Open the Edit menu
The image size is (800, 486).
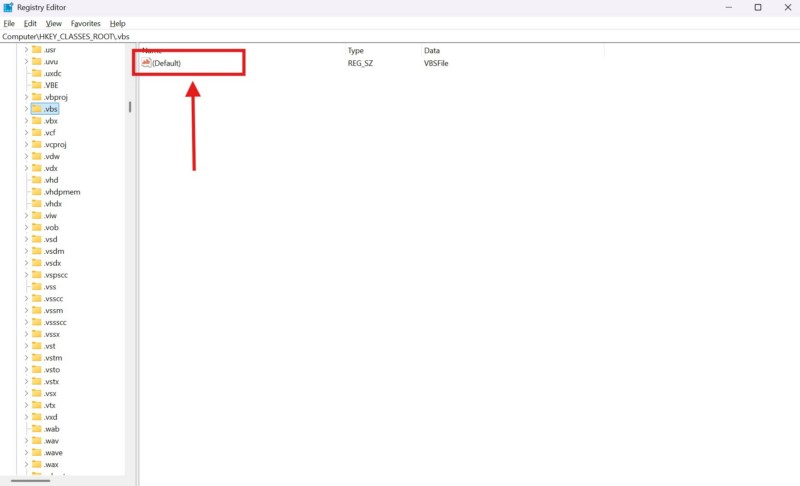(x=30, y=23)
